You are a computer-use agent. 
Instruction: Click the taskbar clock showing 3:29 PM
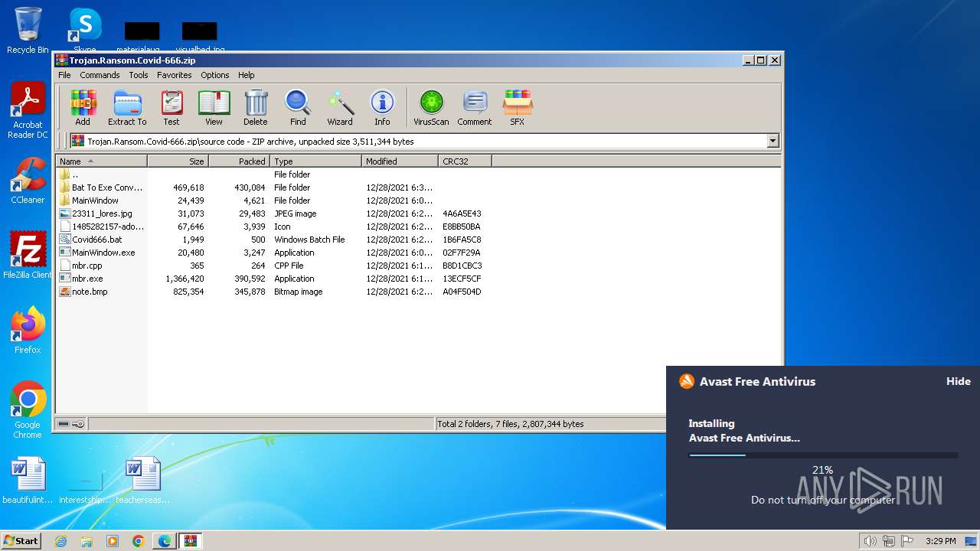pyautogui.click(x=940, y=541)
